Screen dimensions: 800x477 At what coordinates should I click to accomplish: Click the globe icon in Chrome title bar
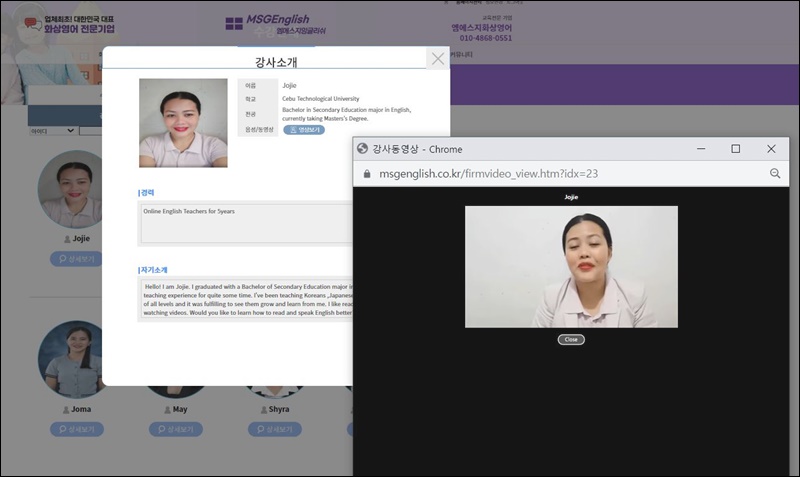pos(362,148)
